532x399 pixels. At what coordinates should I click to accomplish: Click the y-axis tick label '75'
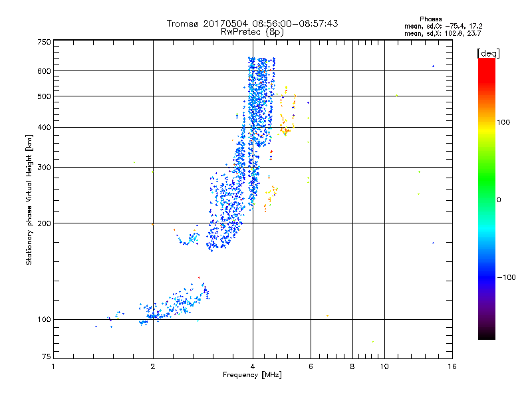tap(47, 356)
